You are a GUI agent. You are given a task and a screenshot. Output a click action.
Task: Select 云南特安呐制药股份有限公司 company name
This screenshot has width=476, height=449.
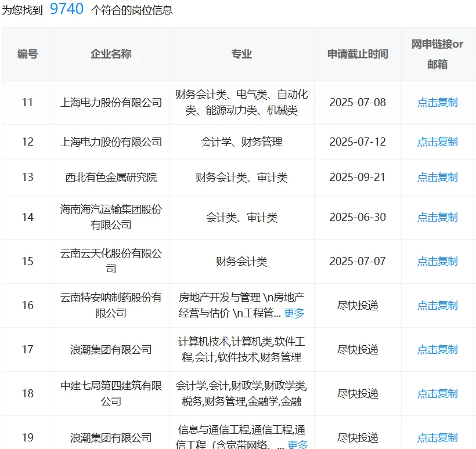tap(111, 306)
